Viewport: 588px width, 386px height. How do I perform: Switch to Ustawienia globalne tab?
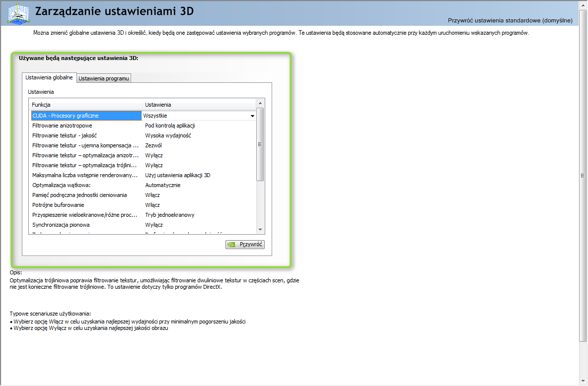coord(49,77)
